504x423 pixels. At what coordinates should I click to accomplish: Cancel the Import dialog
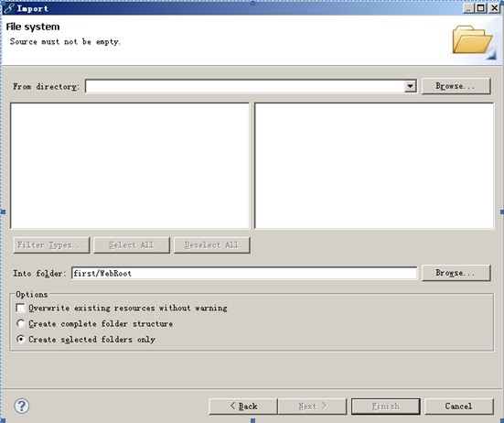pos(458,407)
